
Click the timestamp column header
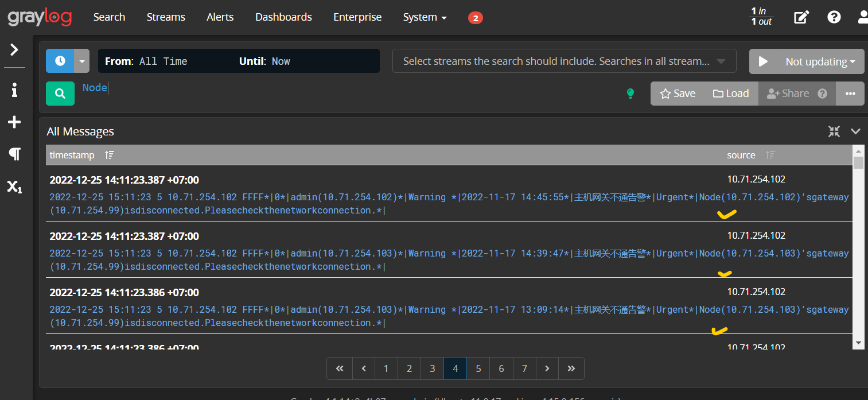(x=72, y=155)
